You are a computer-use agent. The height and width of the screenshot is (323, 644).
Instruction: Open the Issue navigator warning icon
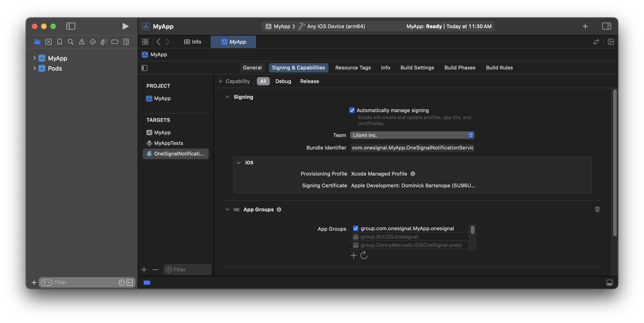pyautogui.click(x=82, y=42)
